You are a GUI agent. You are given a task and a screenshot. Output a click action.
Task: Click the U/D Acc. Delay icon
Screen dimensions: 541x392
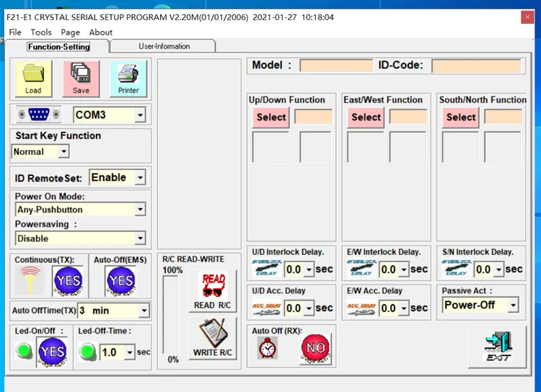coord(267,308)
